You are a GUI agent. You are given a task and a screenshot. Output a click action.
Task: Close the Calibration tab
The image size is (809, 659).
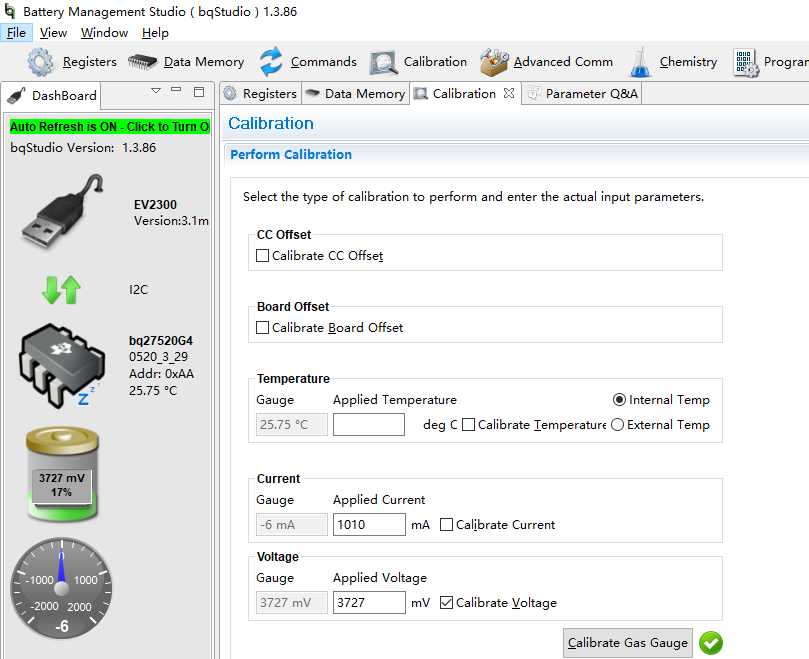click(x=509, y=93)
